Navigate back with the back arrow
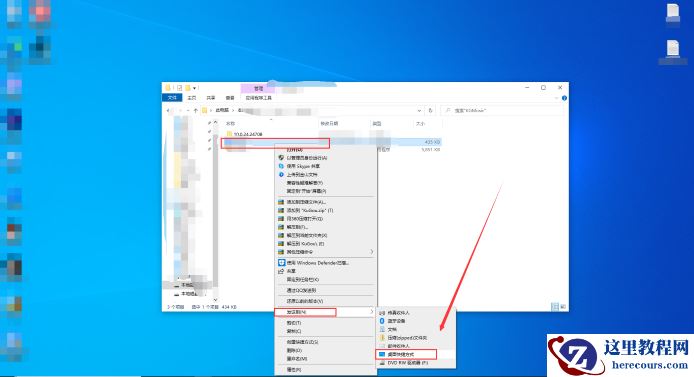The image size is (694, 377). pos(168,110)
